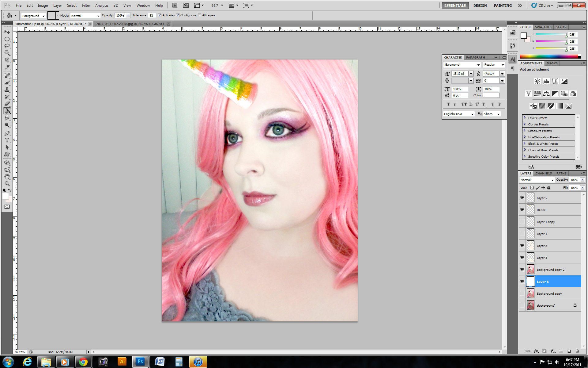Select the Dodge tool

click(7, 125)
